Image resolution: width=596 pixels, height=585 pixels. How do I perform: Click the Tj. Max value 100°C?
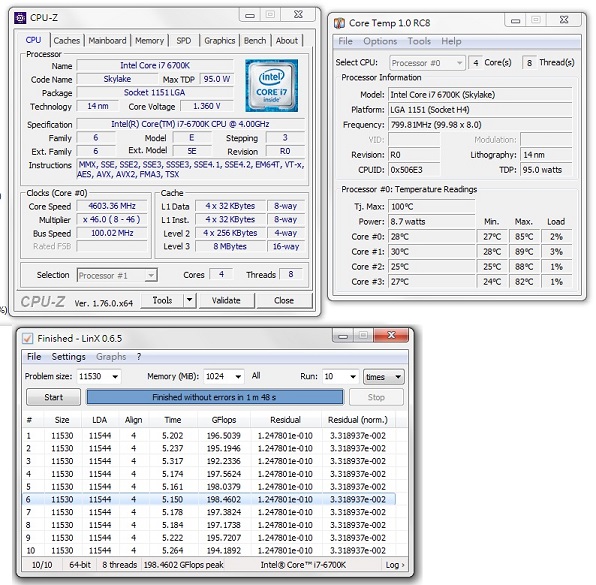pyautogui.click(x=431, y=207)
